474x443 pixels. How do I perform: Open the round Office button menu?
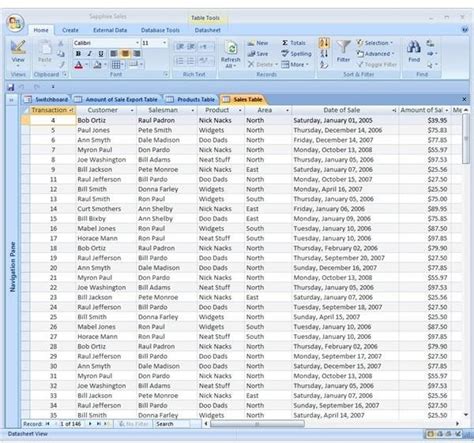15,23
